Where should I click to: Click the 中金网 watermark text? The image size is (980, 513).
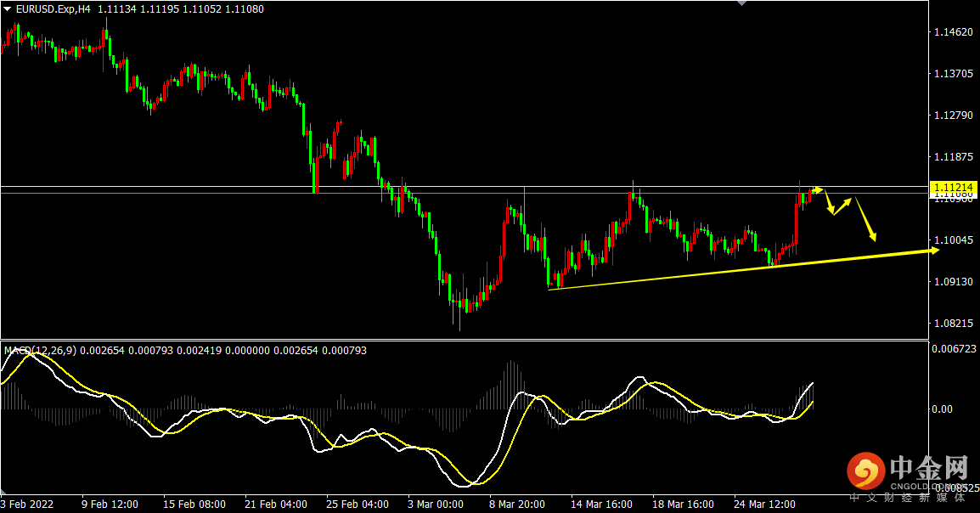[x=929, y=467]
